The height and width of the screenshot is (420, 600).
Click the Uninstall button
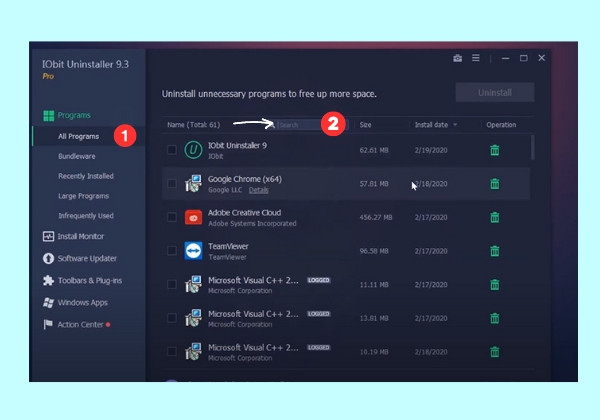(495, 93)
